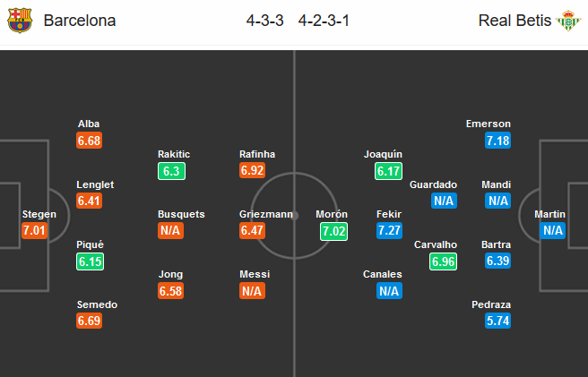
Task: Open the Real Betis team name link
Action: (x=514, y=21)
